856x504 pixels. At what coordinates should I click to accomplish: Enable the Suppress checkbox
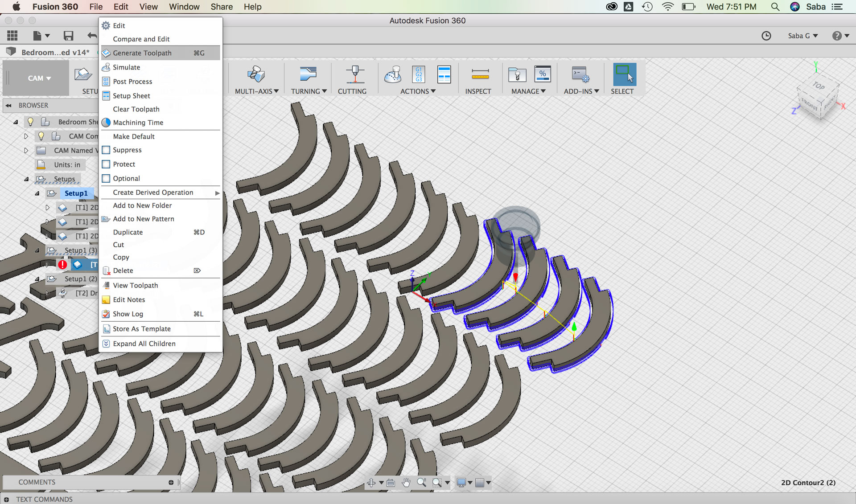pos(106,150)
